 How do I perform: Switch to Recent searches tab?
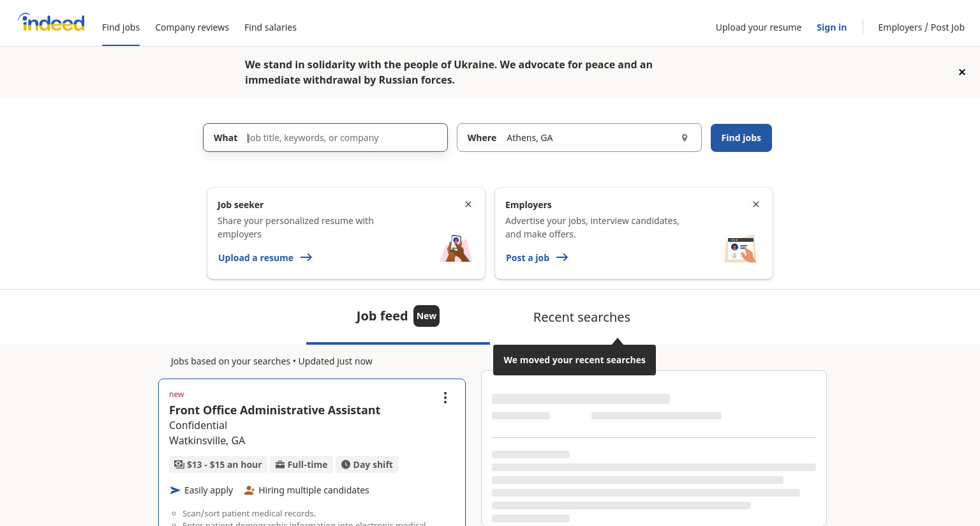582,317
